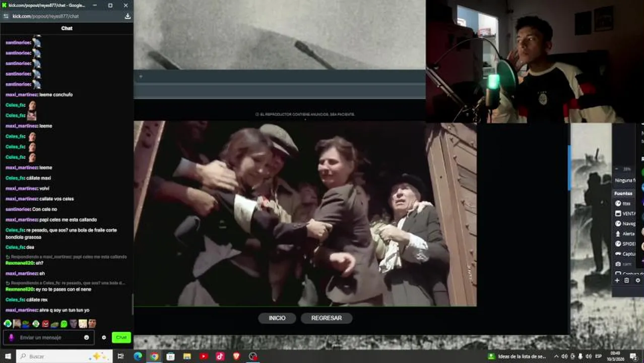Focus the 'Enviar un mensaje' chat input

[x=48, y=337]
